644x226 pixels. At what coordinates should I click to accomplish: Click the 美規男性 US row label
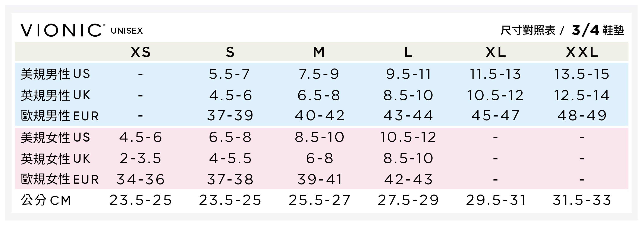pyautogui.click(x=55, y=74)
